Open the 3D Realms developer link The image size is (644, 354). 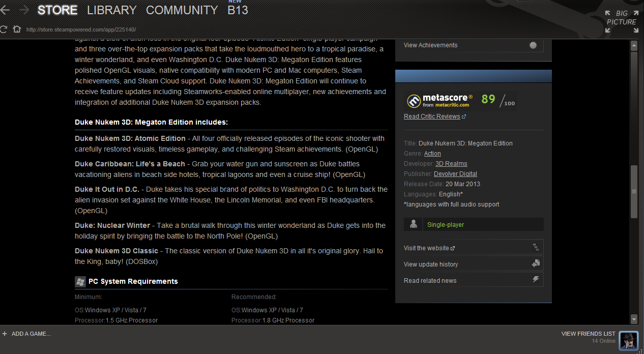click(451, 164)
